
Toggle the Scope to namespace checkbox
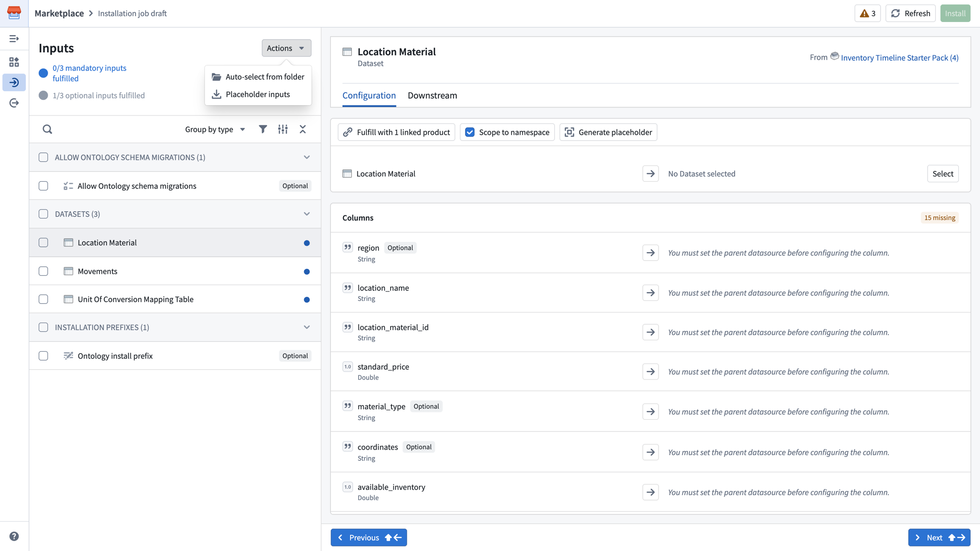click(x=470, y=132)
